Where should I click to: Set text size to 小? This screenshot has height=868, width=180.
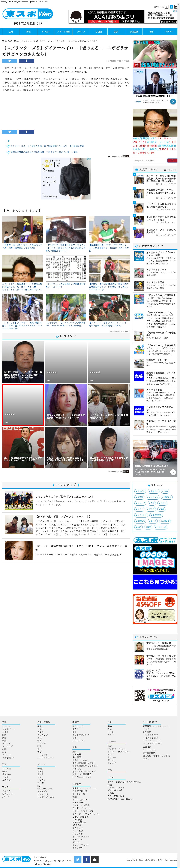[x=166, y=7]
